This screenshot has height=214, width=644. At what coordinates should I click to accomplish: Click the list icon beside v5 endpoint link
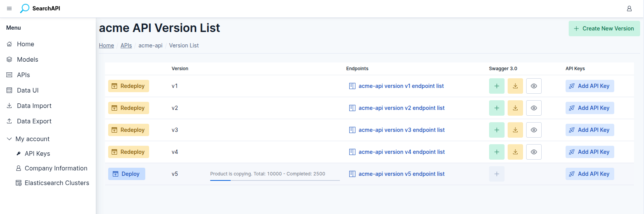[352, 174]
